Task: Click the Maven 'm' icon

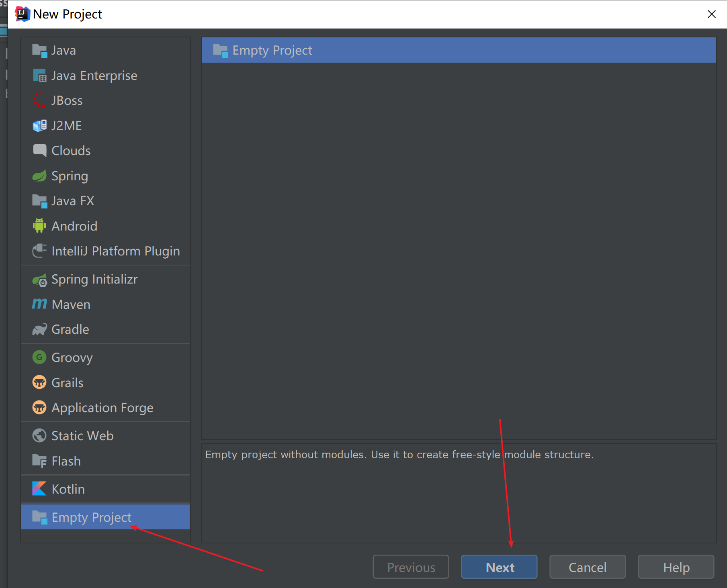Action: (39, 304)
